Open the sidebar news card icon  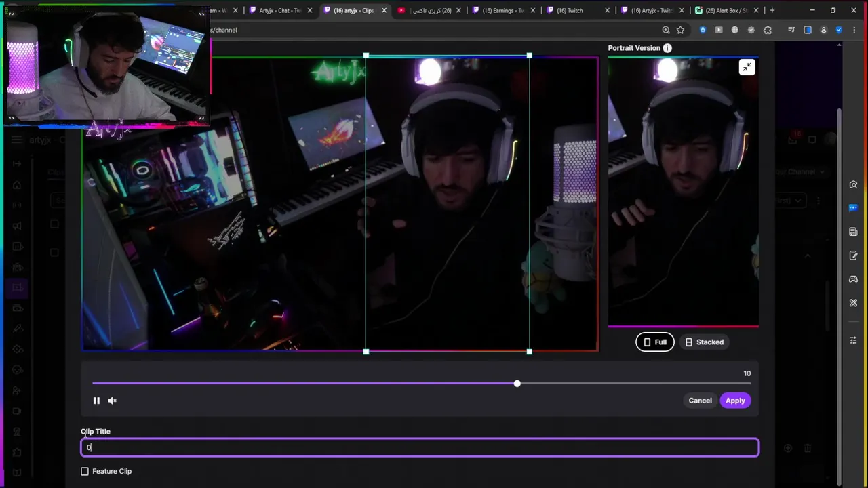click(853, 232)
